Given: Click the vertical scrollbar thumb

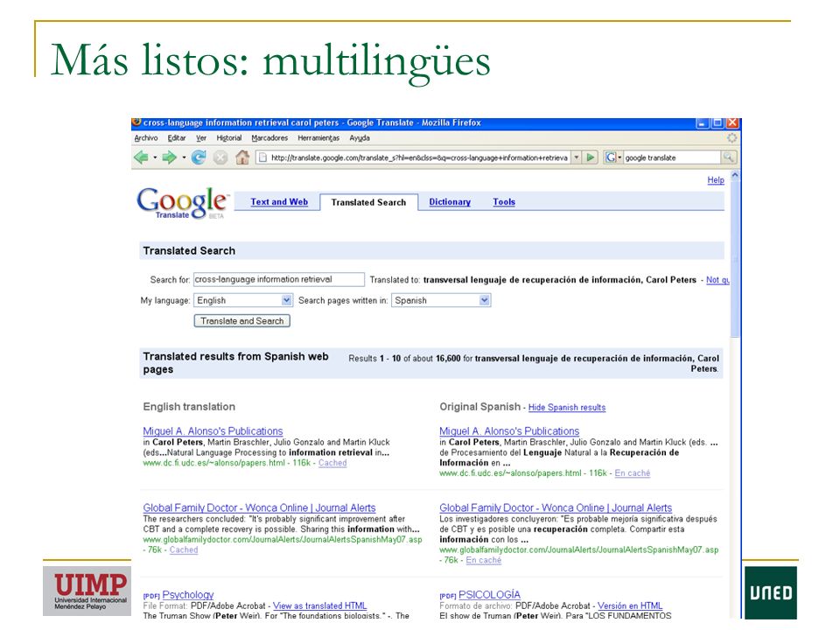Looking at the screenshot, I should 735,259.
